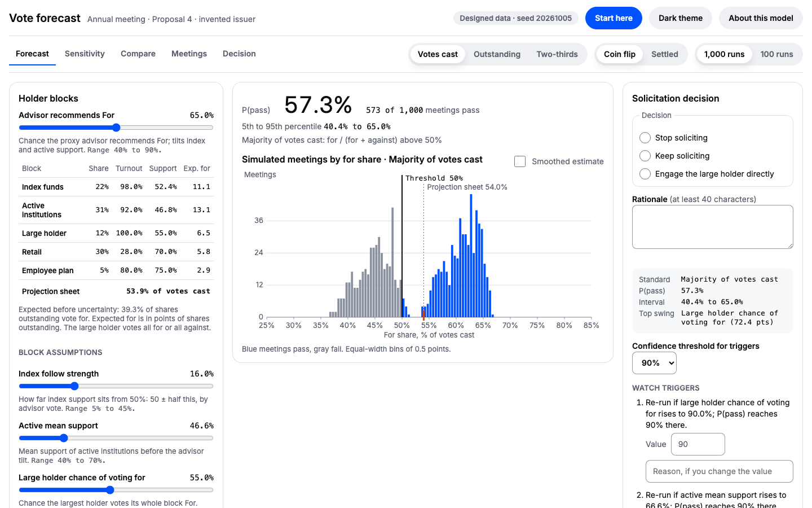Image resolution: width=812 pixels, height=508 pixels.
Task: Click the Large holder row label
Action: tap(44, 233)
